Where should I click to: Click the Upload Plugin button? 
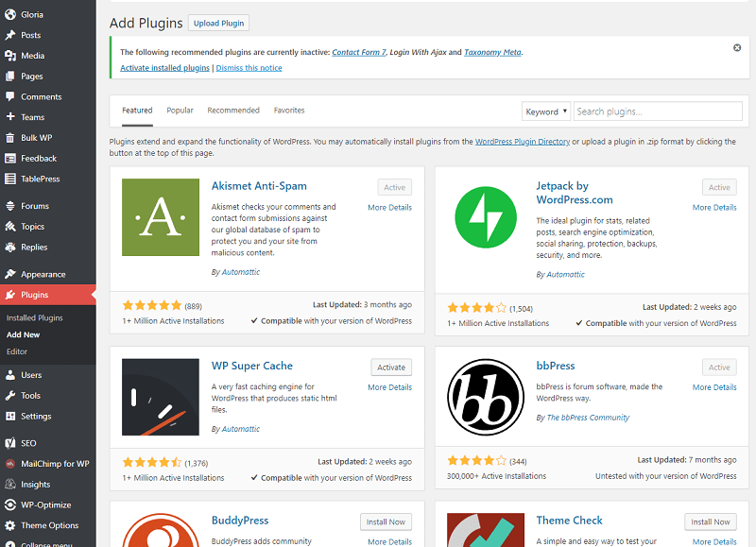pyautogui.click(x=218, y=23)
